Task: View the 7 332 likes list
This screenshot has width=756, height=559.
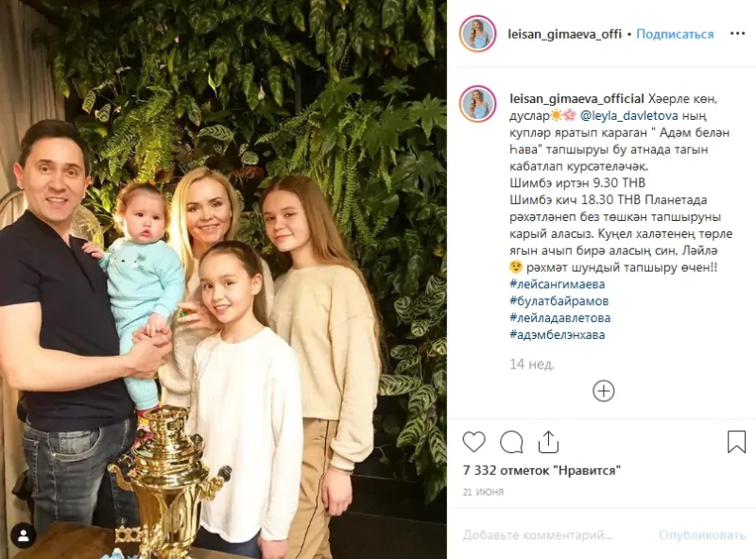Action: 541,470
